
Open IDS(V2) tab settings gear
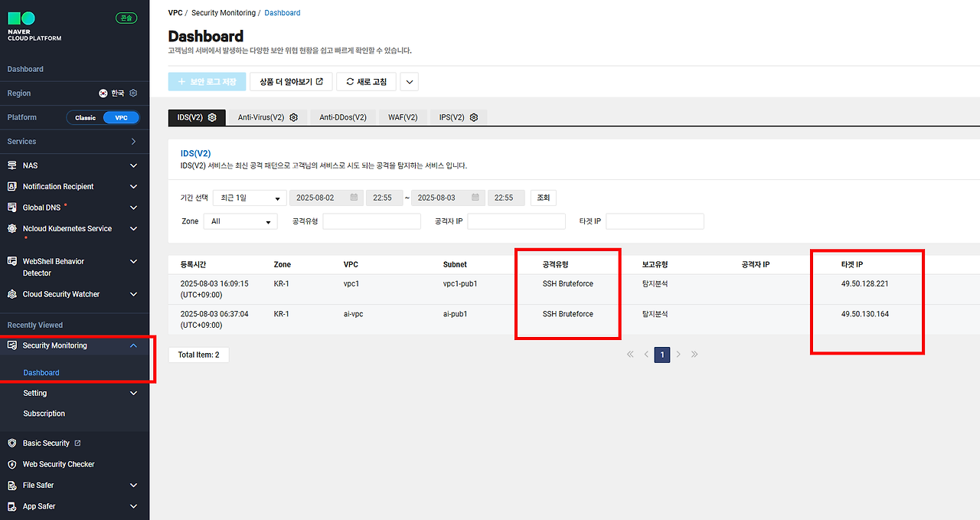click(212, 117)
